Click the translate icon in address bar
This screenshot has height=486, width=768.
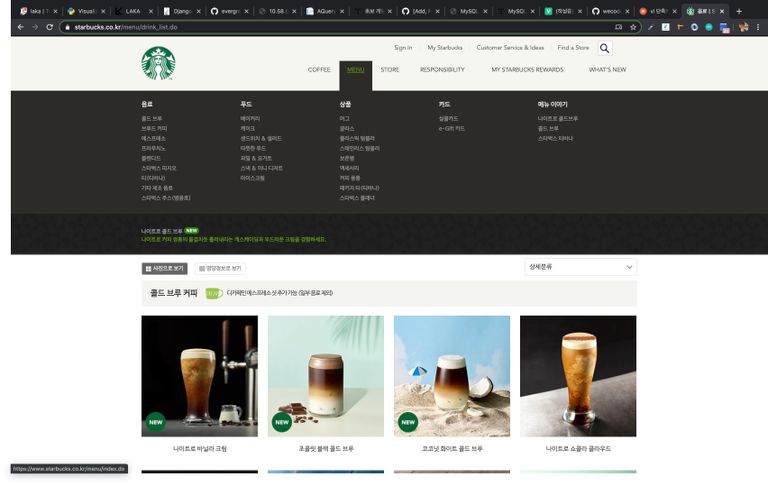[619, 27]
